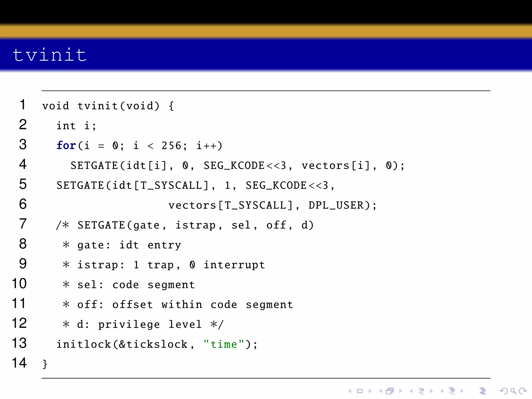Click comment '* d: privilege level */'
The width and height of the screenshot is (532, 399).
click(143, 324)
